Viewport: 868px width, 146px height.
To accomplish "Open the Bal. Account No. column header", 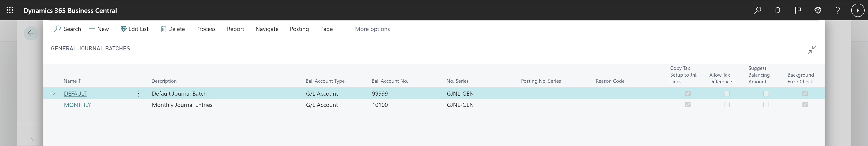I will (x=389, y=81).
